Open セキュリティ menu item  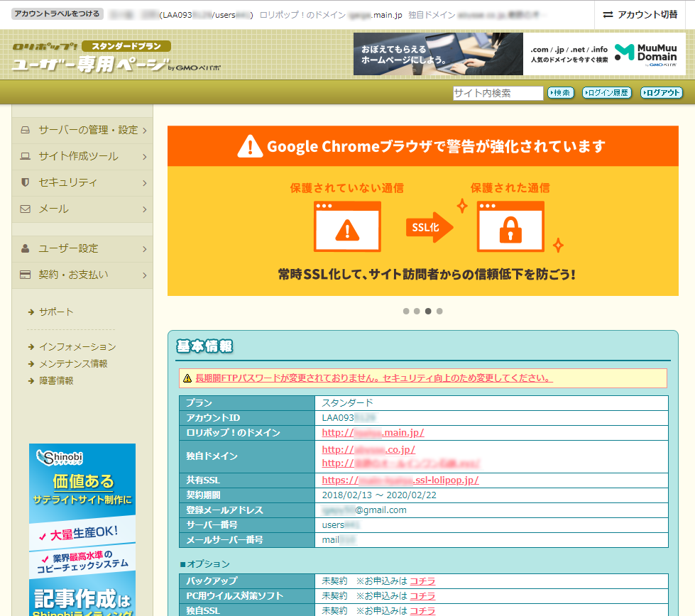82,182
